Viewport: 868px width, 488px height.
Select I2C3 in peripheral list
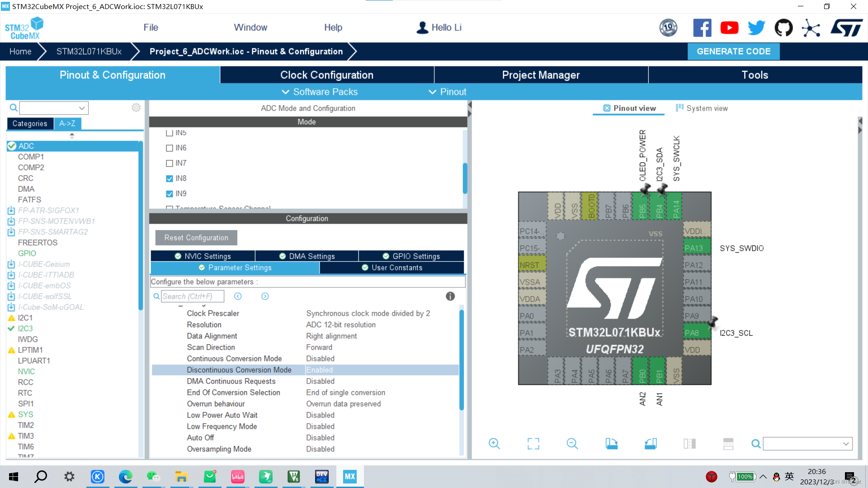coord(25,328)
